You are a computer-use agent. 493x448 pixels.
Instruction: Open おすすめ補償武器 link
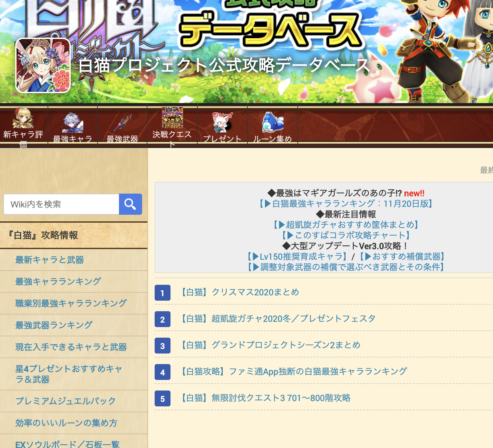(402, 256)
